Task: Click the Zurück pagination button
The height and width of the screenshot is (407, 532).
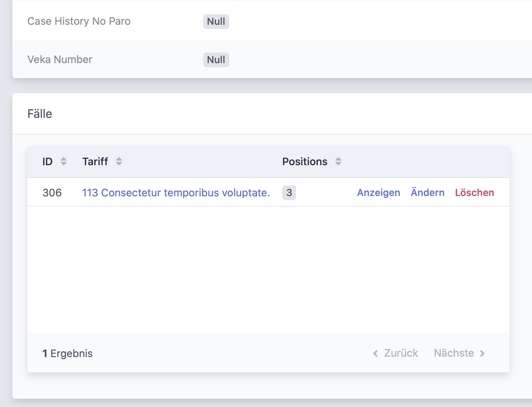Action: pos(400,353)
